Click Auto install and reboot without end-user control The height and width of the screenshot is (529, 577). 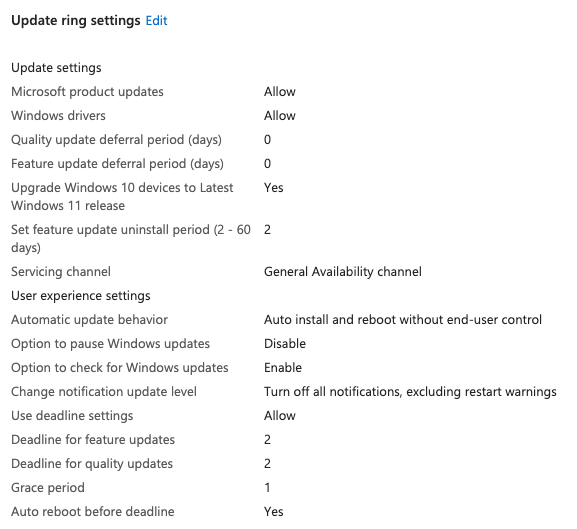click(403, 320)
